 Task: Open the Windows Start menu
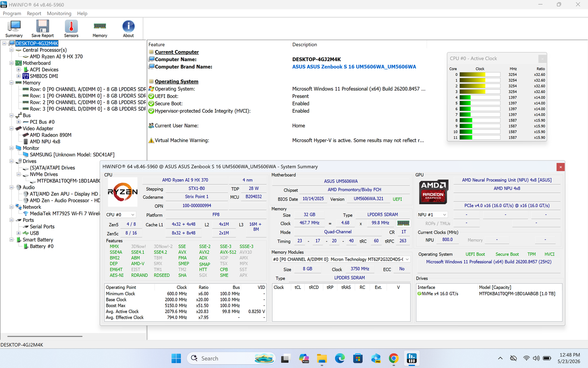(x=176, y=358)
